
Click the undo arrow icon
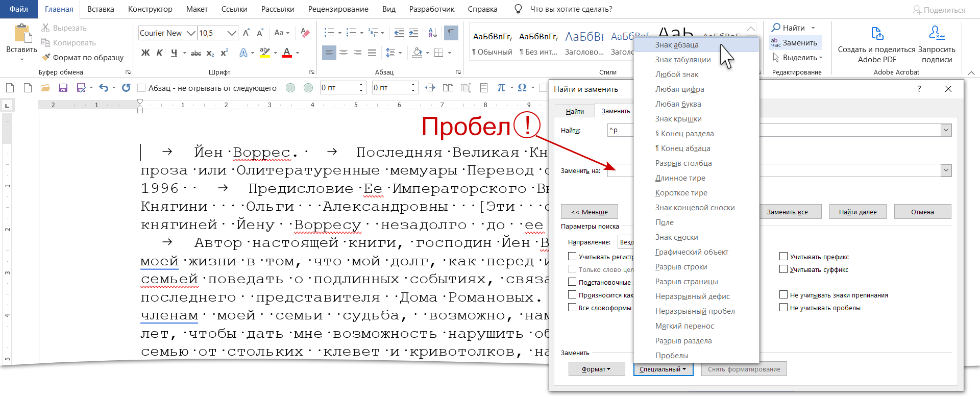[x=104, y=88]
